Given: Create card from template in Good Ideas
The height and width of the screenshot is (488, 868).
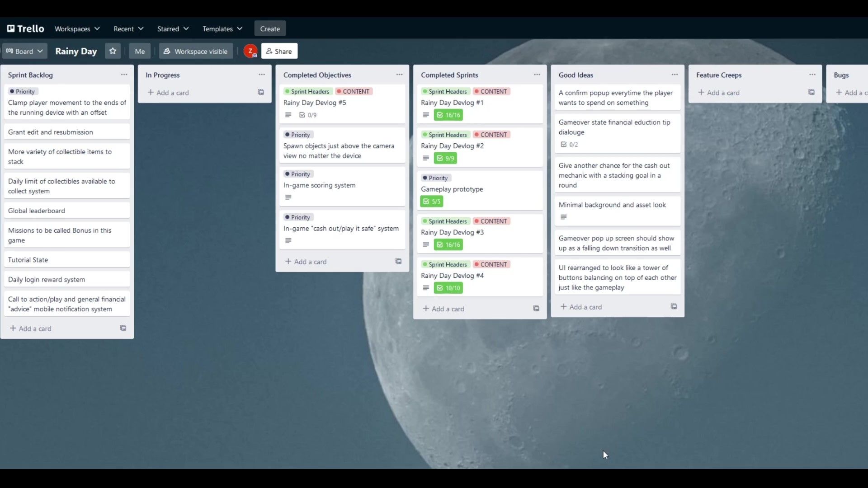Looking at the screenshot, I should click(674, 307).
